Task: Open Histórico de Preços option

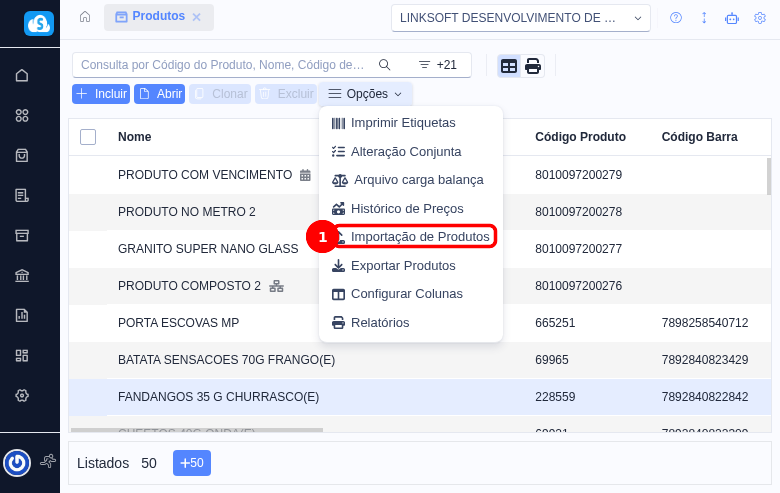Action: click(397, 209)
